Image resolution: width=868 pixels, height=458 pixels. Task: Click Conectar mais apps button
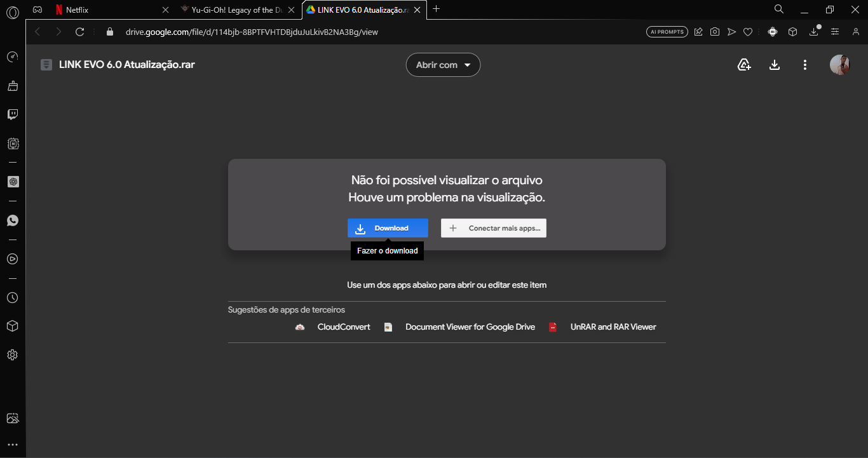[494, 228]
